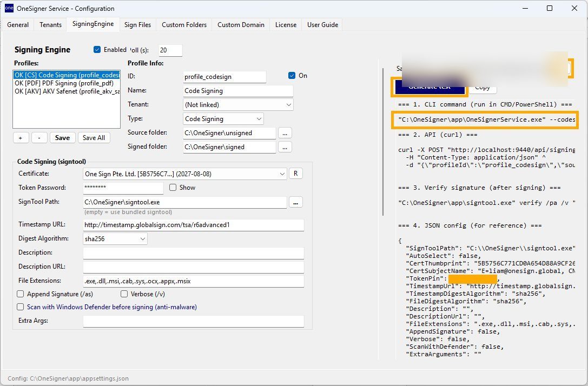Click the Save All button

point(94,137)
